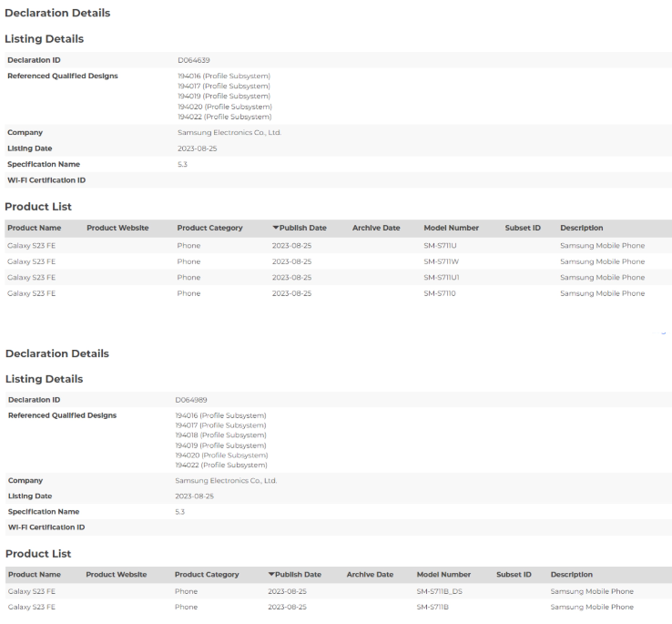Click 194016 (Profile Subsystem) under declaration D064989
Viewport: 672px width, 624px height.
(x=220, y=415)
